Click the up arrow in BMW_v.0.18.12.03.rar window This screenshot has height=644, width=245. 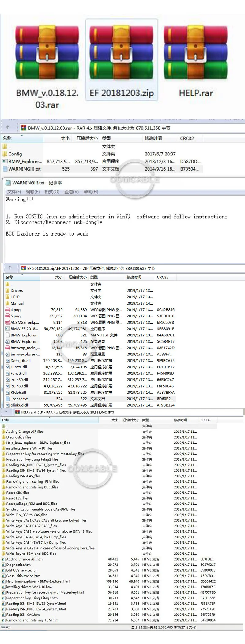pos(8,128)
